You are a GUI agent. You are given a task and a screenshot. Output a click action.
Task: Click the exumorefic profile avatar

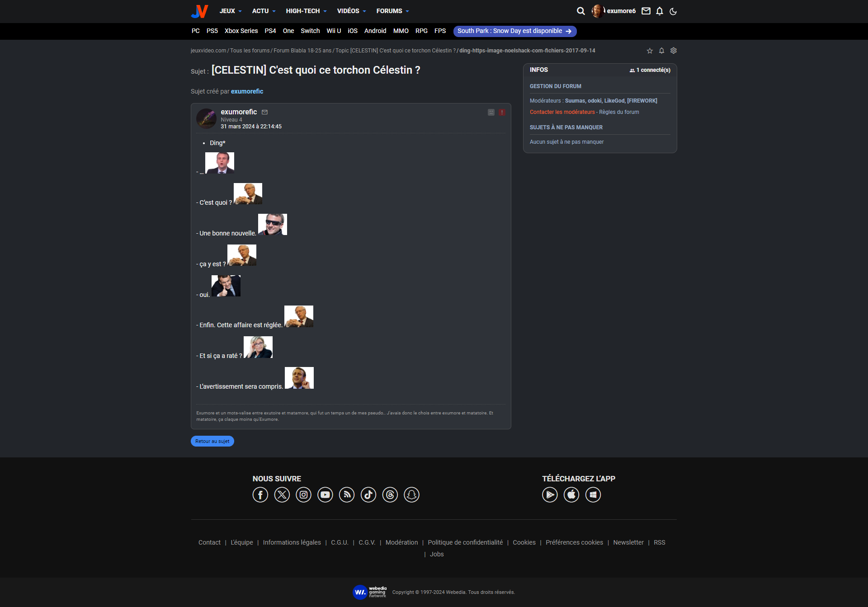tap(206, 118)
